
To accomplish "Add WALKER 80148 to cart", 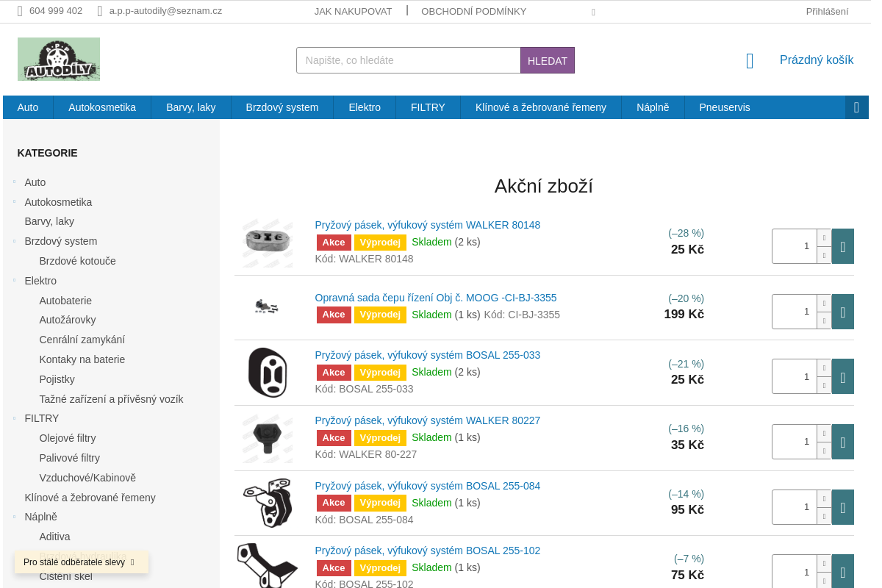I will (842, 246).
